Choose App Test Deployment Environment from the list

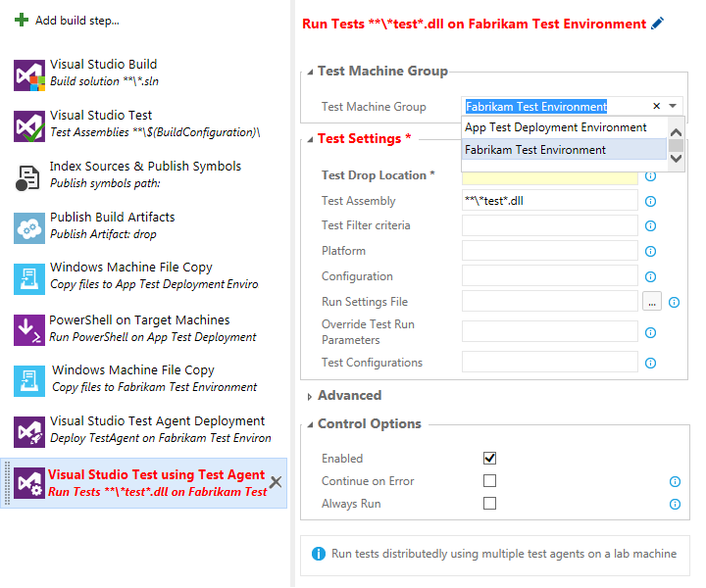click(x=564, y=127)
